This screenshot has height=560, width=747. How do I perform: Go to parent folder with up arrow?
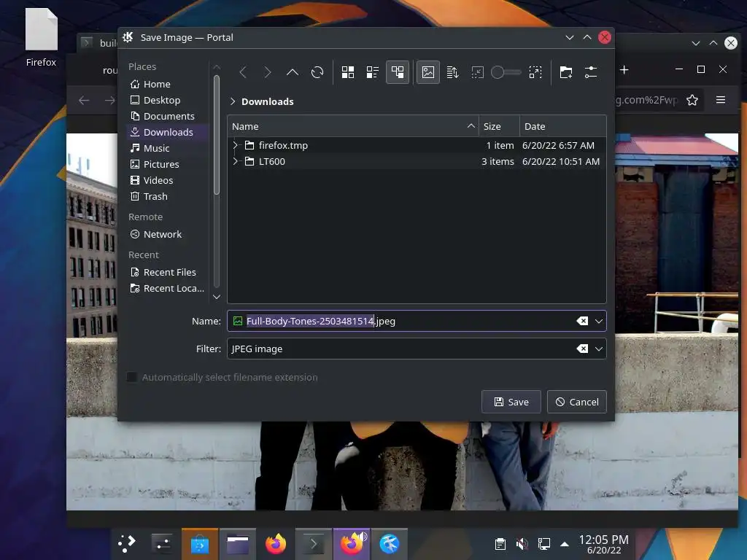coord(293,72)
